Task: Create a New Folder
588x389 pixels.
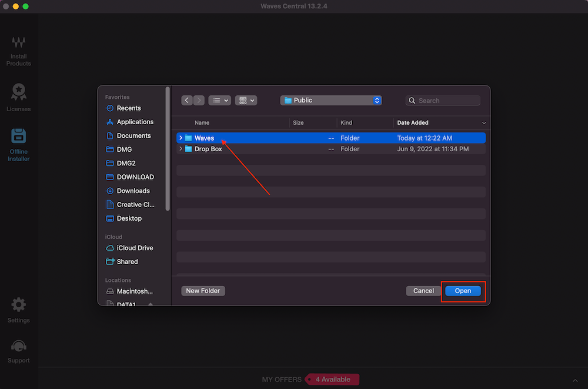Action: click(x=203, y=291)
